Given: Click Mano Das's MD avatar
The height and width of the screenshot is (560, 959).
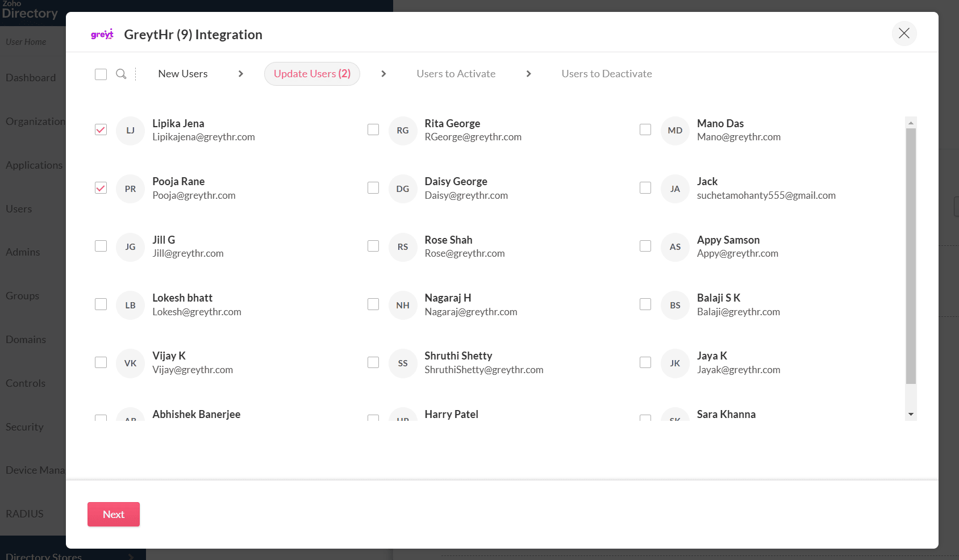Looking at the screenshot, I should pyautogui.click(x=675, y=131).
